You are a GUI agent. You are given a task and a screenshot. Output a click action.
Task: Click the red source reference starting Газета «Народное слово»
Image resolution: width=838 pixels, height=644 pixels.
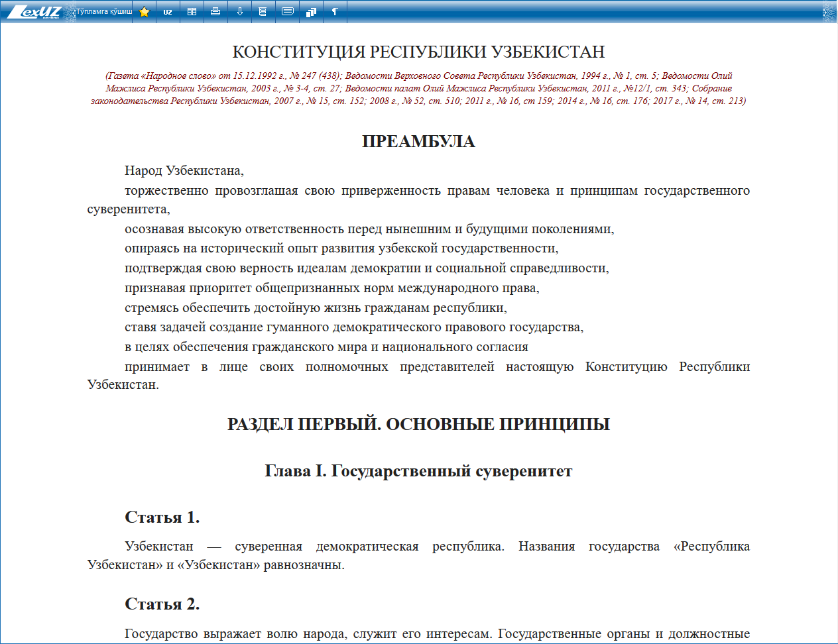coord(418,88)
